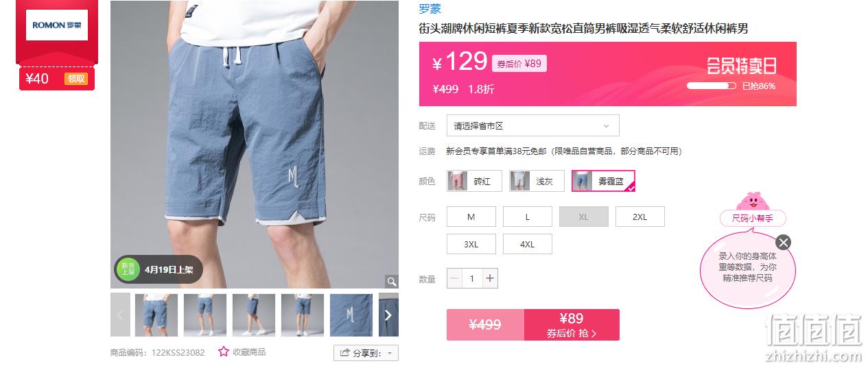Show previous thumbnails with left arrow

click(x=120, y=315)
